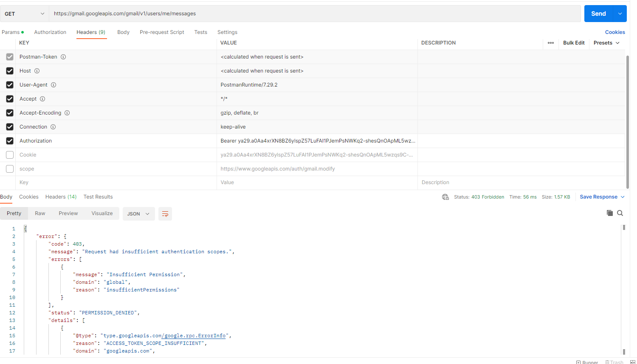637x364 pixels.
Task: Open the Cookies link at top right
Action: [615, 32]
